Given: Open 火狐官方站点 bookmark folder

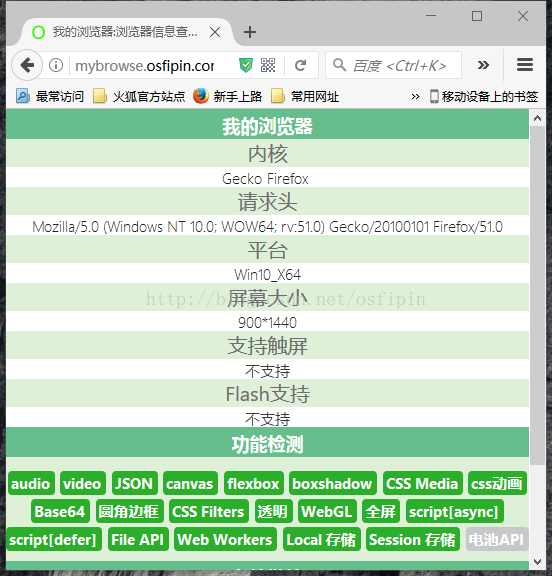Looking at the screenshot, I should 139,97.
